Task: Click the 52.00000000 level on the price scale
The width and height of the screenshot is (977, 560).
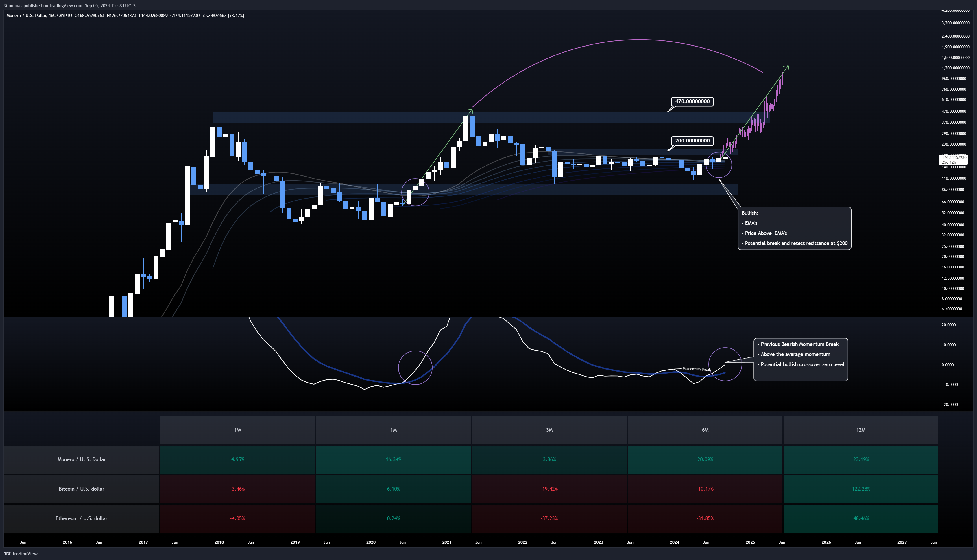Action: [x=953, y=213]
